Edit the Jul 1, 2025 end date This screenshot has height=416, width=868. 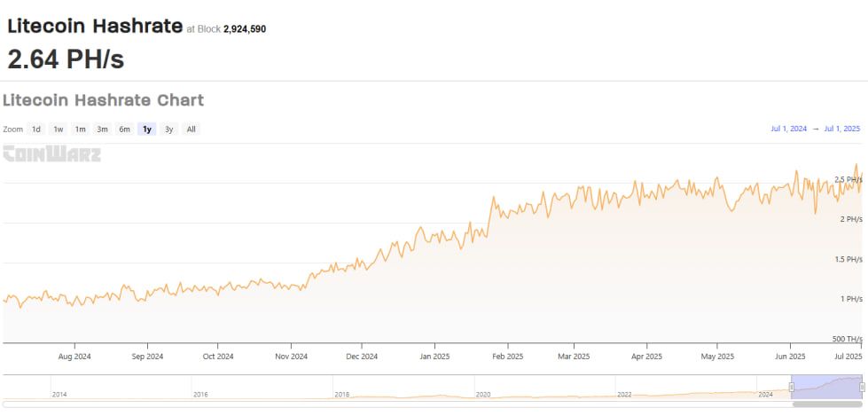coord(841,130)
